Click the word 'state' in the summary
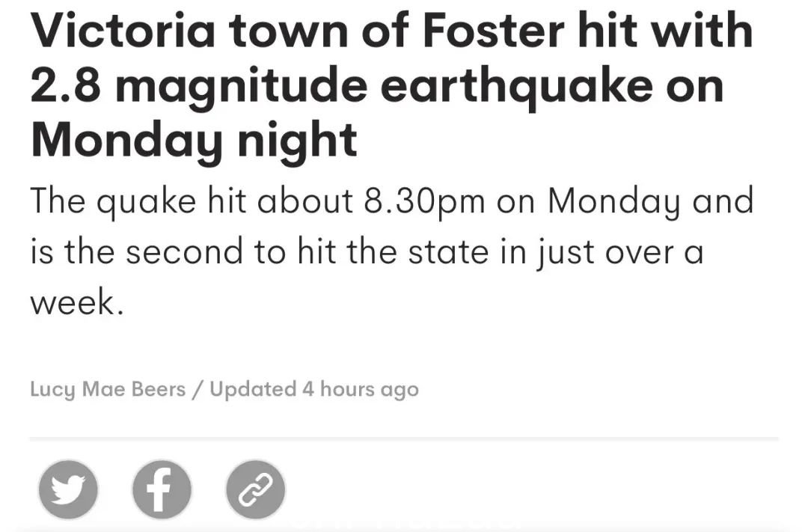 coord(448,252)
